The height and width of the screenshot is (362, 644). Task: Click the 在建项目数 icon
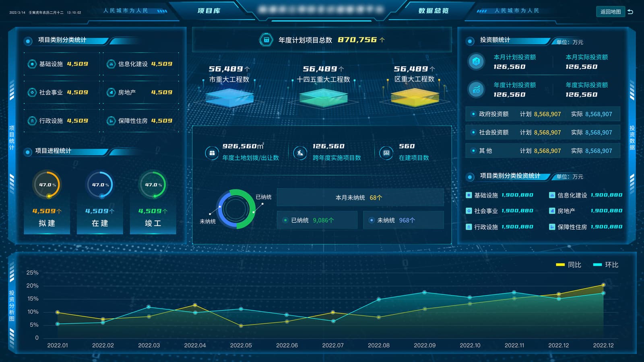386,153
